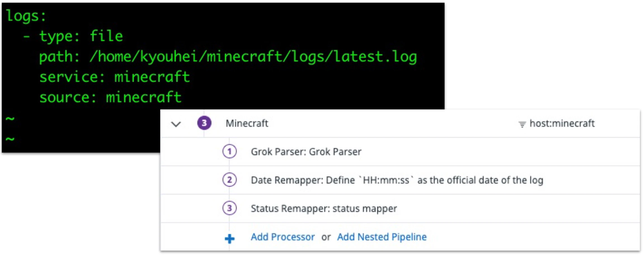Click step number 2 circle icon
The height and width of the screenshot is (255, 644).
pos(229,180)
